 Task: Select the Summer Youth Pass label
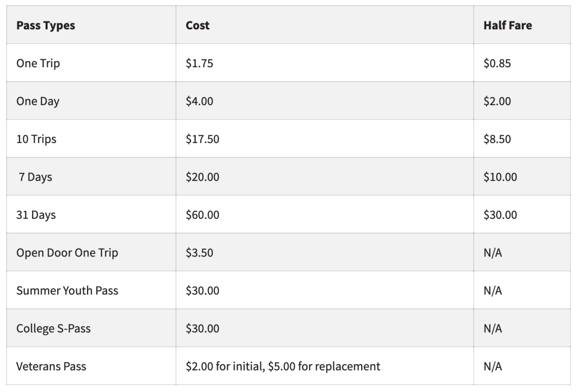(67, 291)
